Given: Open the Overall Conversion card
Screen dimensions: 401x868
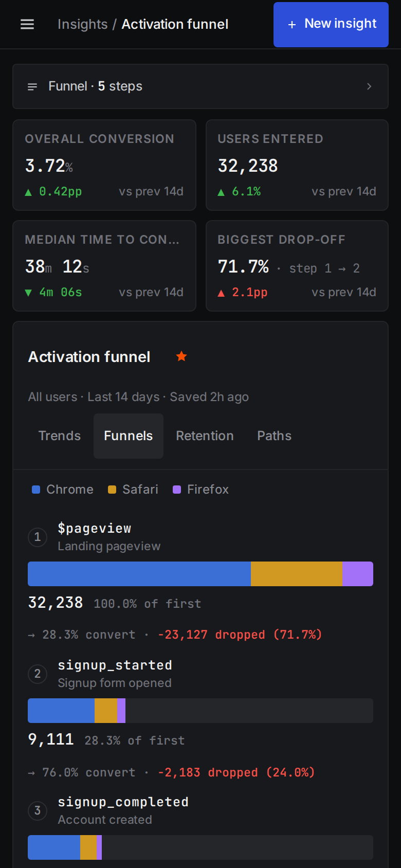Looking at the screenshot, I should pyautogui.click(x=104, y=165).
